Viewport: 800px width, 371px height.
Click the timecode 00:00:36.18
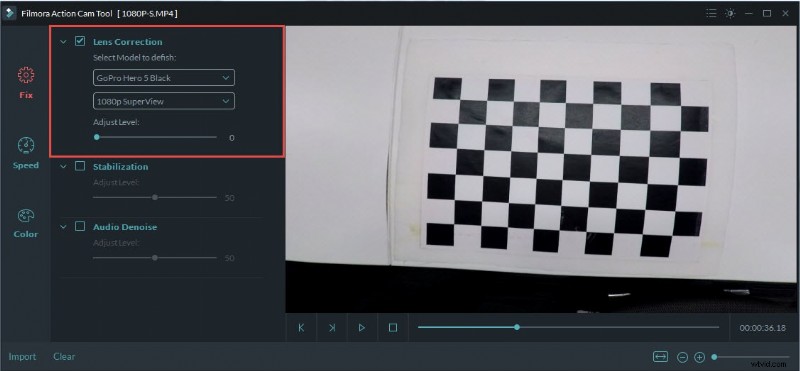pos(763,328)
